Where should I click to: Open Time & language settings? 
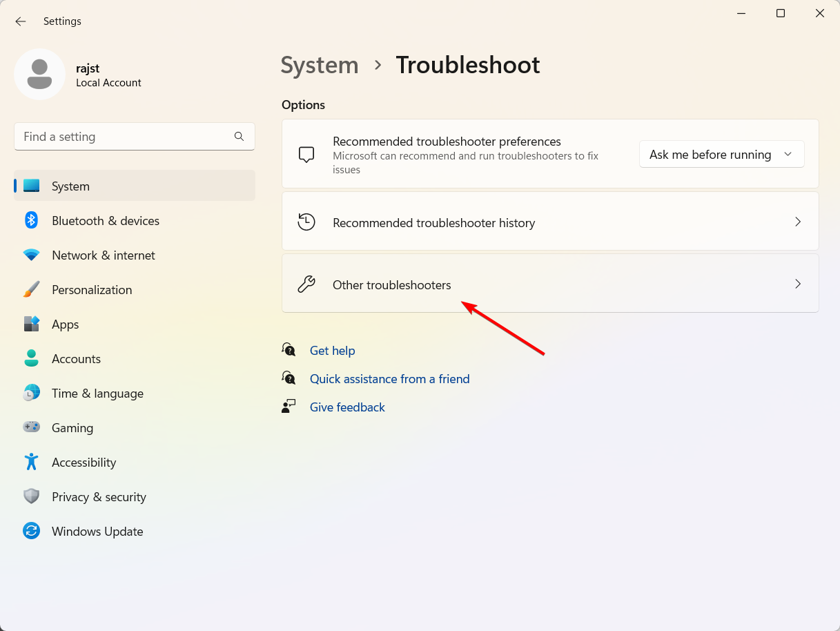[135, 393]
